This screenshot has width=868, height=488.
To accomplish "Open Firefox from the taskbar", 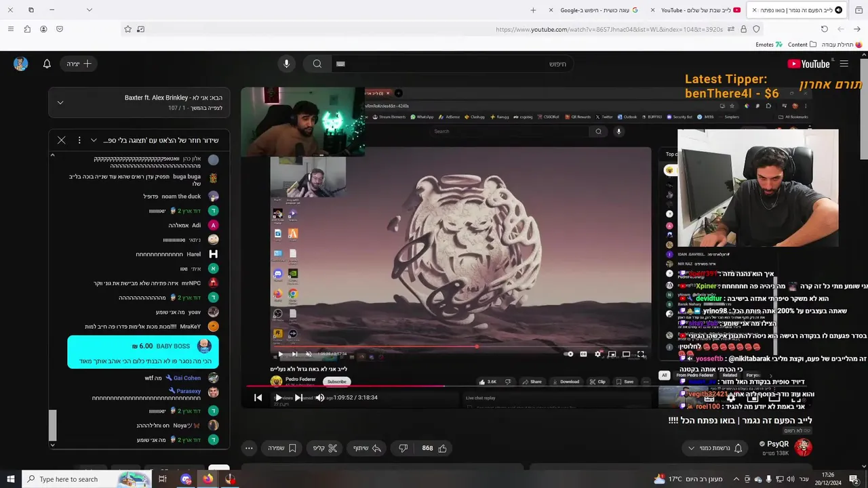I will tap(208, 479).
